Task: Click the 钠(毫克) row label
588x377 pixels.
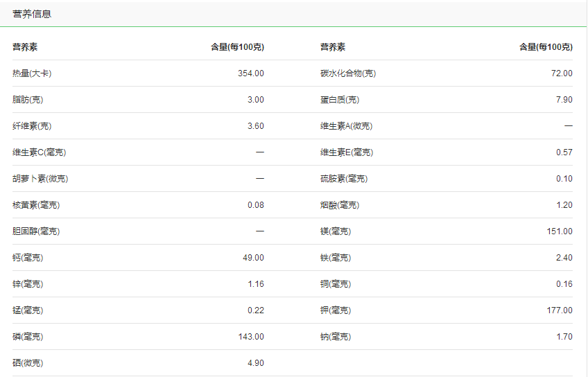Action: pyautogui.click(x=336, y=337)
